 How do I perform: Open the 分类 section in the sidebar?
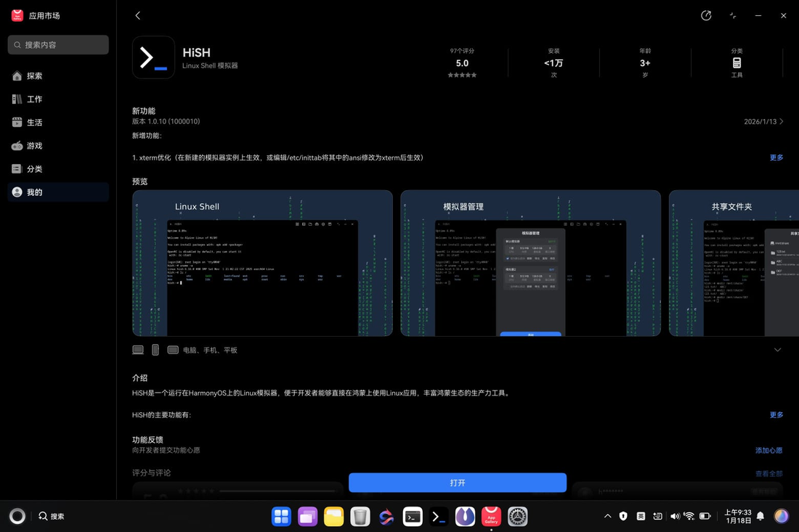(x=33, y=168)
